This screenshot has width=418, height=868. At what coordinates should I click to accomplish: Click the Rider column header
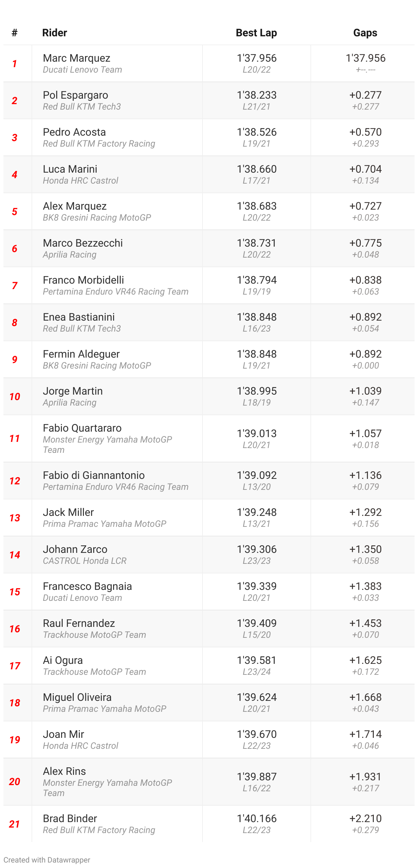click(54, 33)
